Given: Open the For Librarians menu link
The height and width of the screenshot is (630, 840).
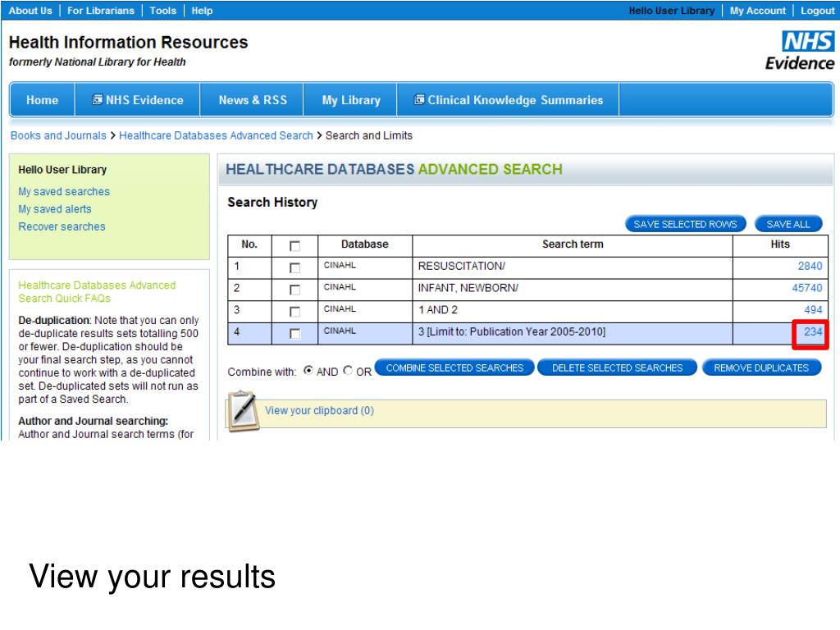Looking at the screenshot, I should 101,11.
